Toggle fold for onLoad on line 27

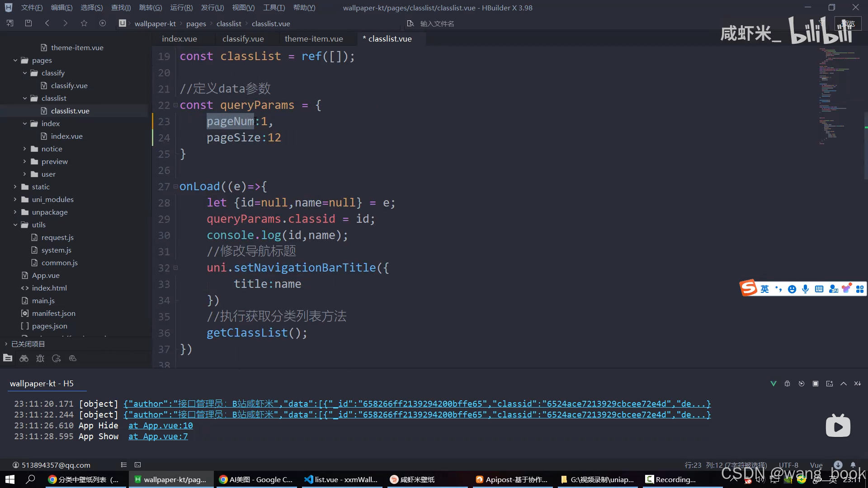point(175,187)
